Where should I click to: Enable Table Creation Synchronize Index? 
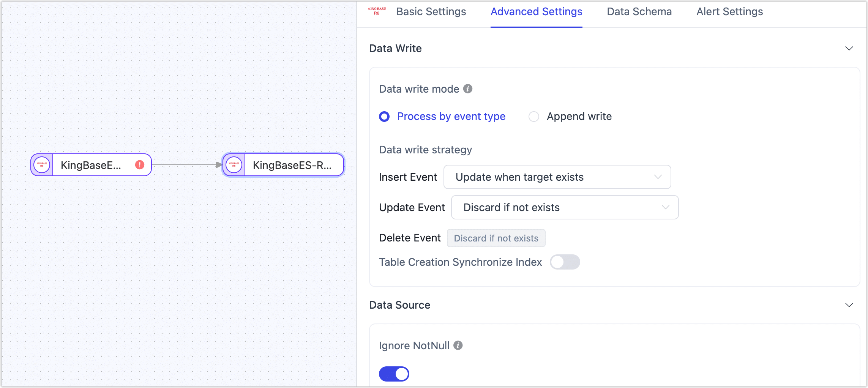click(x=565, y=262)
